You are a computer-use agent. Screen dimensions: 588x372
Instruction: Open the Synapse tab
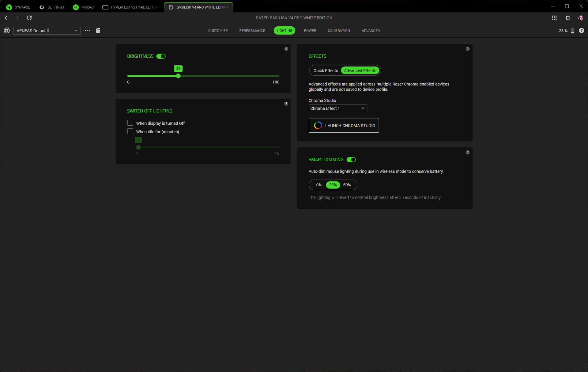tap(18, 7)
